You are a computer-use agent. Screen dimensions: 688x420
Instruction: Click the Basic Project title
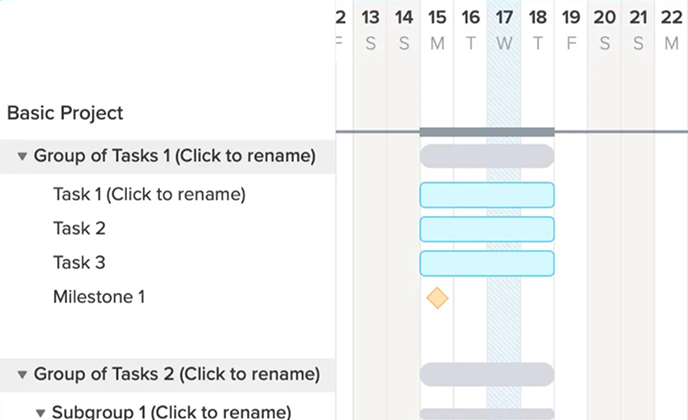(x=65, y=113)
